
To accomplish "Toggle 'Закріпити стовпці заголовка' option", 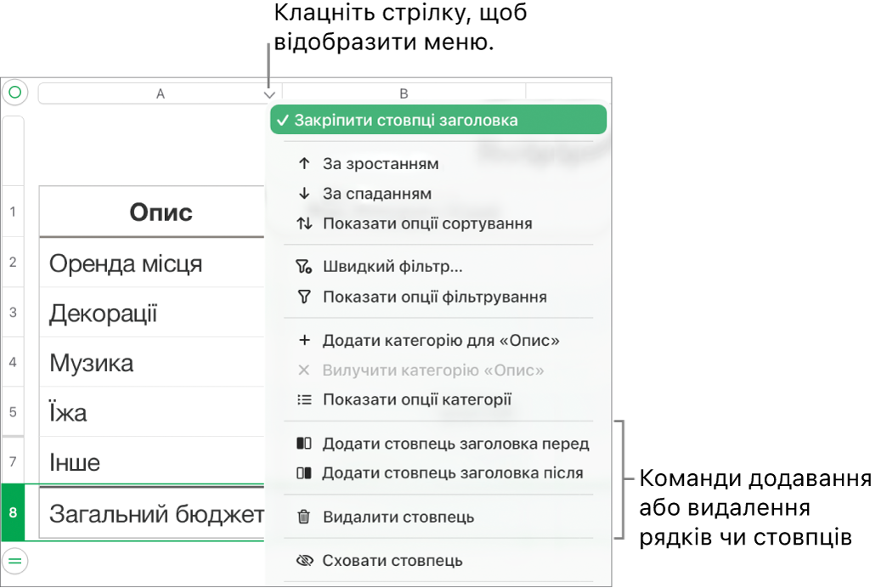I will [x=438, y=121].
